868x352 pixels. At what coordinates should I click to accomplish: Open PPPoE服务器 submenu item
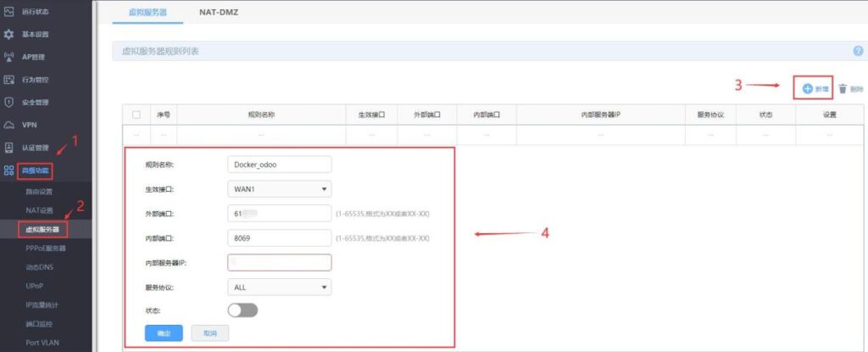point(46,249)
